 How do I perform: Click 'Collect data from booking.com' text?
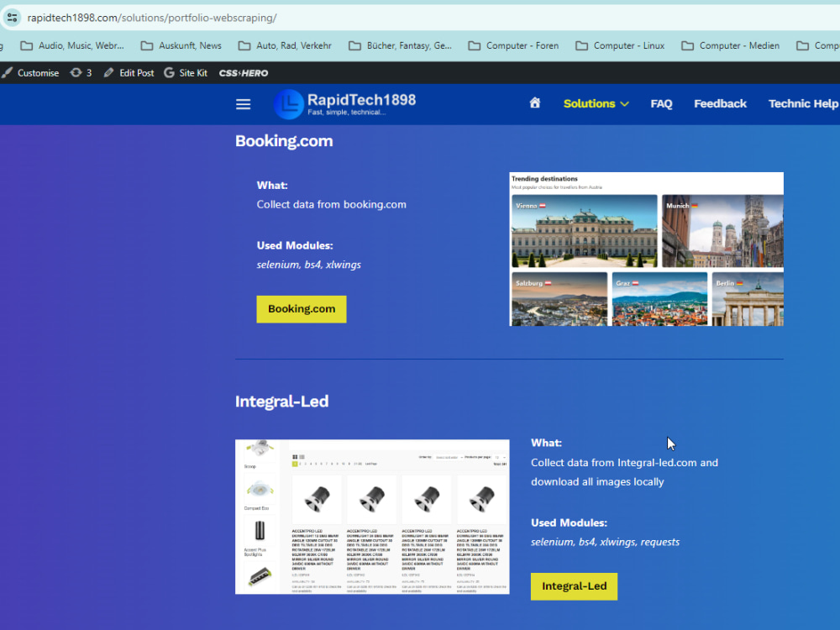[331, 205]
